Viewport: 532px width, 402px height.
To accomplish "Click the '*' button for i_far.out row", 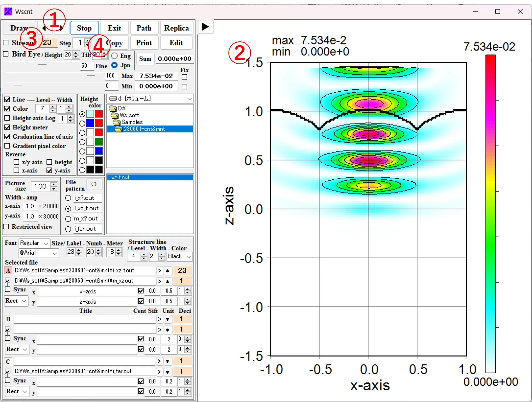I will pos(168,372).
